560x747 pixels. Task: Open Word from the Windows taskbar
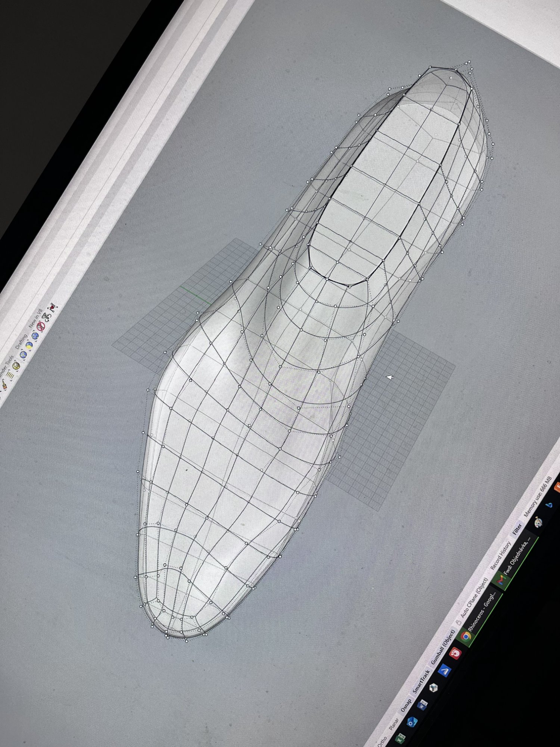click(422, 705)
